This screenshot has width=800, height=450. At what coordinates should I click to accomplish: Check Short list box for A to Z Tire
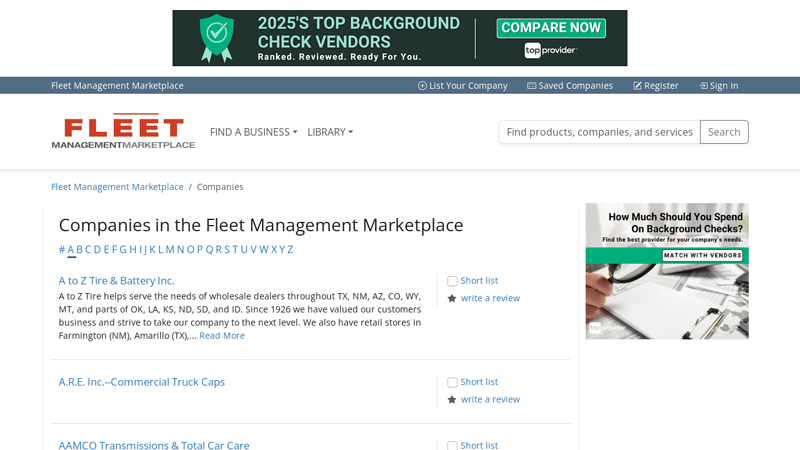click(452, 281)
